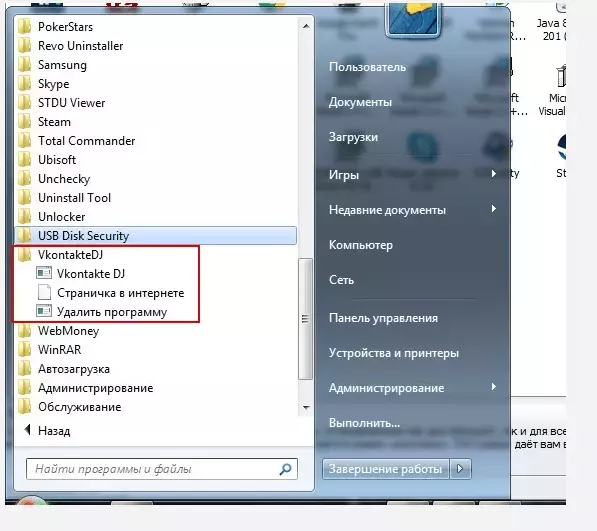This screenshot has height=531, width=597.
Task: Click the Total Commander folder icon
Action: (x=25, y=141)
